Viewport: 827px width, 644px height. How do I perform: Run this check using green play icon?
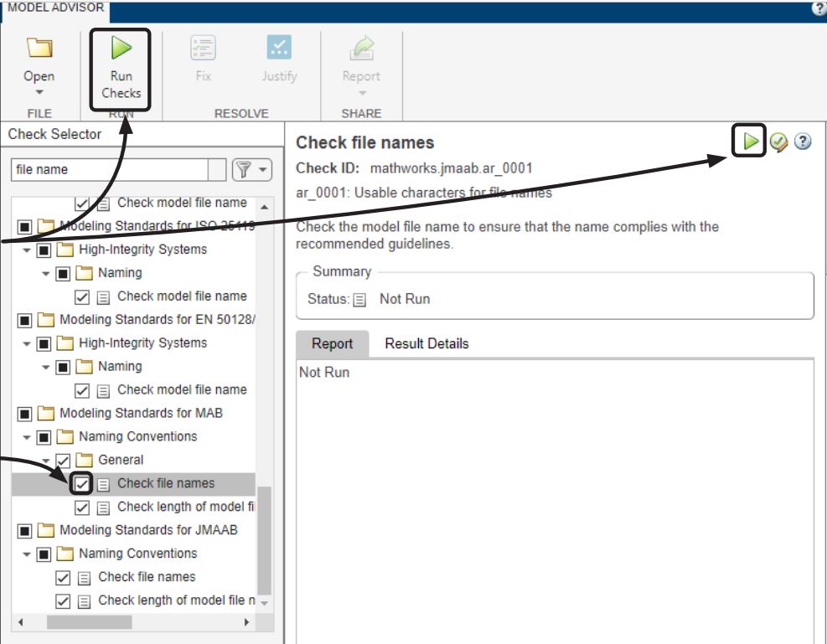point(752,142)
